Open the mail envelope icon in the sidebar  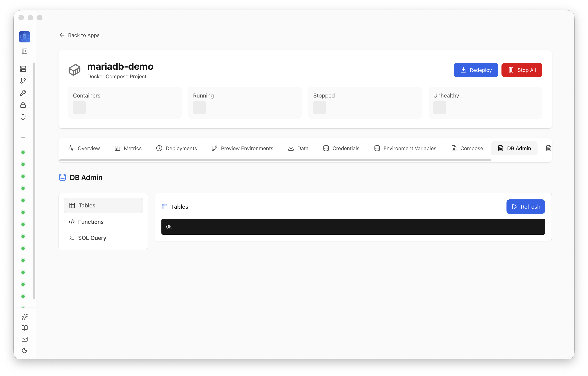pyautogui.click(x=25, y=339)
